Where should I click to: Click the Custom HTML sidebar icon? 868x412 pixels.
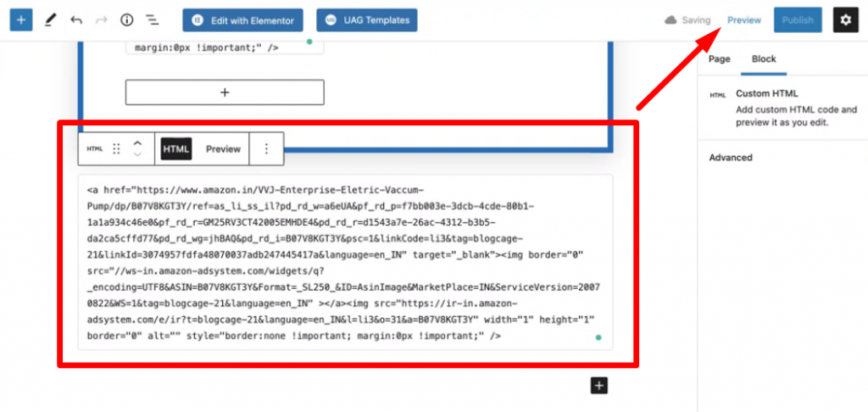(x=717, y=95)
